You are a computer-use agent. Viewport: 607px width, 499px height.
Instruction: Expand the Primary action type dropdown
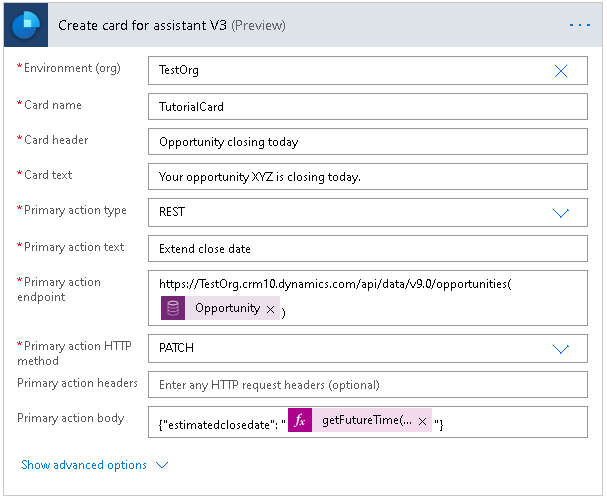coord(561,213)
